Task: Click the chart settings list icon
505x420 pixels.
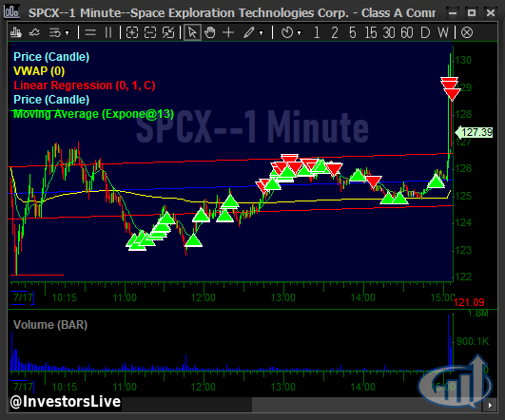Action: click(x=55, y=33)
